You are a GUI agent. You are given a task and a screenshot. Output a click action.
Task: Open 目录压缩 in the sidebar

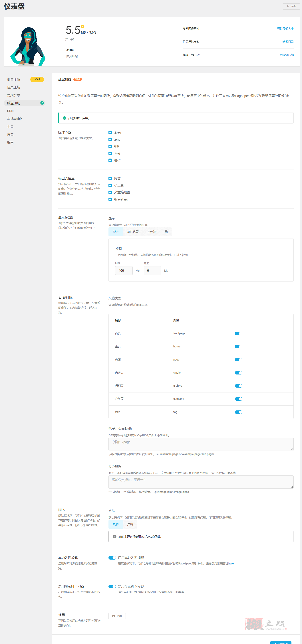pyautogui.click(x=13, y=87)
